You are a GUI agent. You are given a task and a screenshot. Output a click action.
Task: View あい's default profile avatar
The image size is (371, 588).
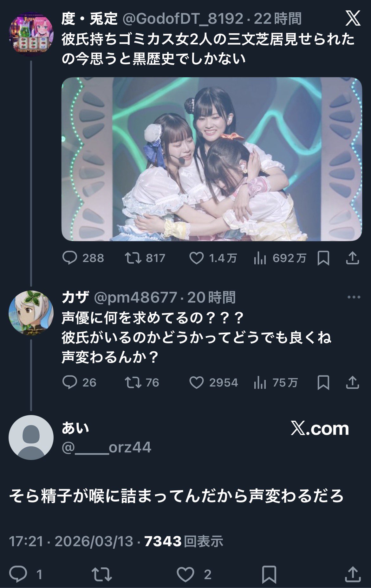[x=31, y=437]
